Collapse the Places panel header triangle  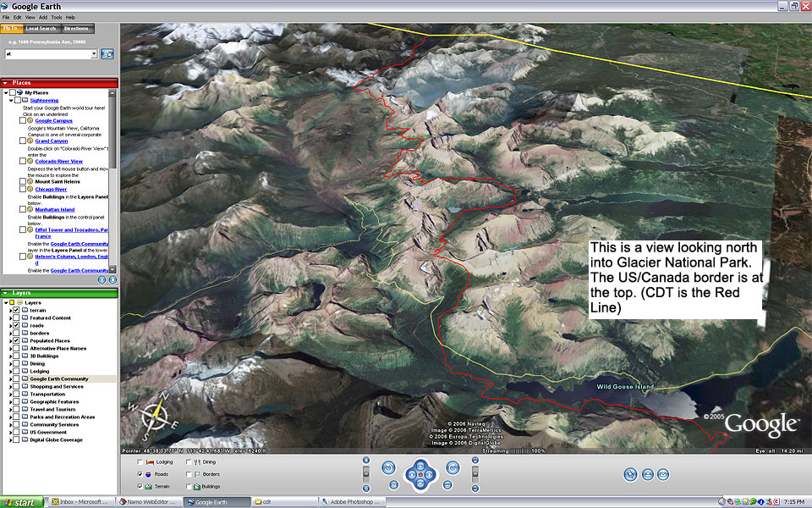click(6, 83)
